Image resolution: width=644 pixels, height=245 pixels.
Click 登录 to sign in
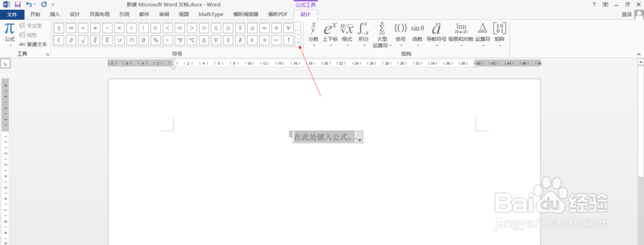pos(627,14)
